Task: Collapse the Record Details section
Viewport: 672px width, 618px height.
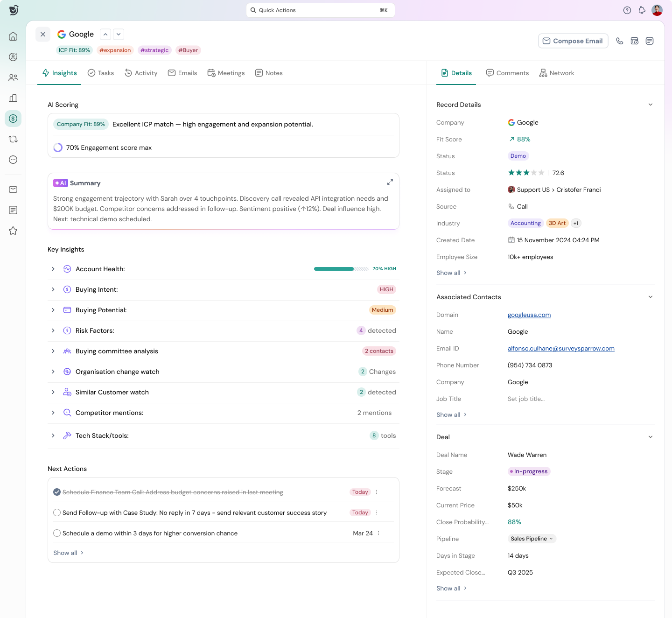Action: click(651, 105)
